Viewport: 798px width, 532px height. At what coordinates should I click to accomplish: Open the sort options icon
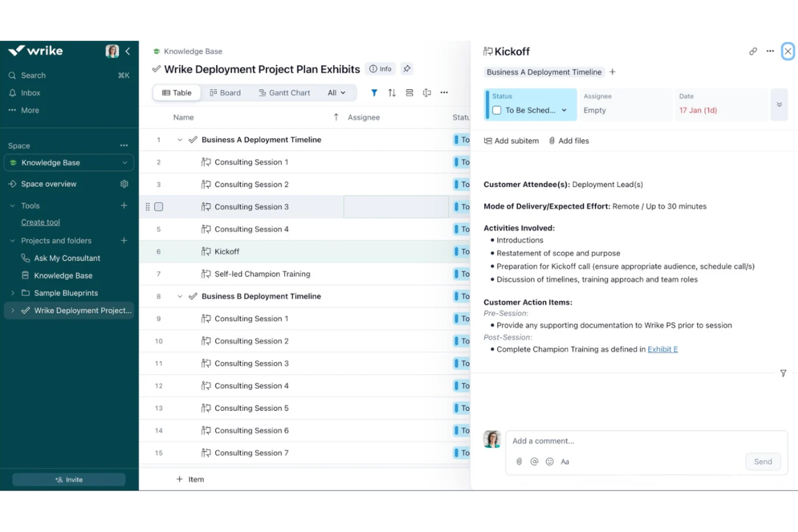pos(392,93)
